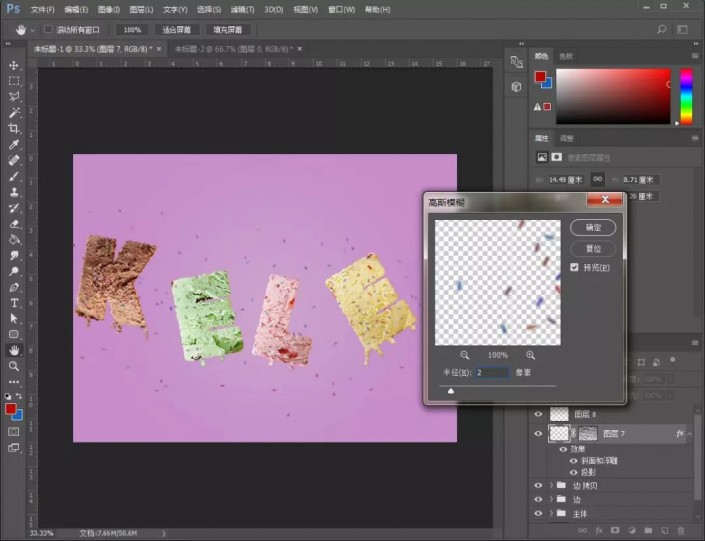Open the workspace switcher icon

coord(683,30)
